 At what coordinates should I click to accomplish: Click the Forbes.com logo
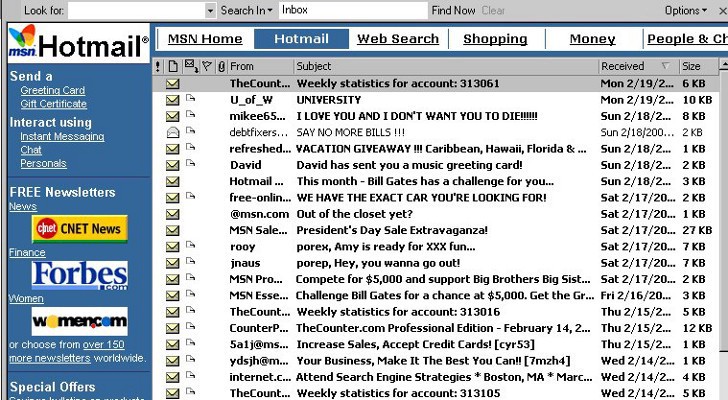[x=79, y=275]
